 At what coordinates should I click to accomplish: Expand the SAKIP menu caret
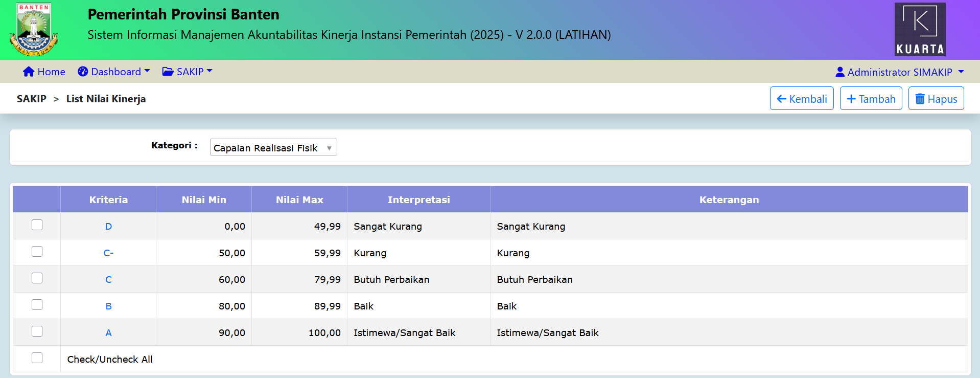(209, 71)
